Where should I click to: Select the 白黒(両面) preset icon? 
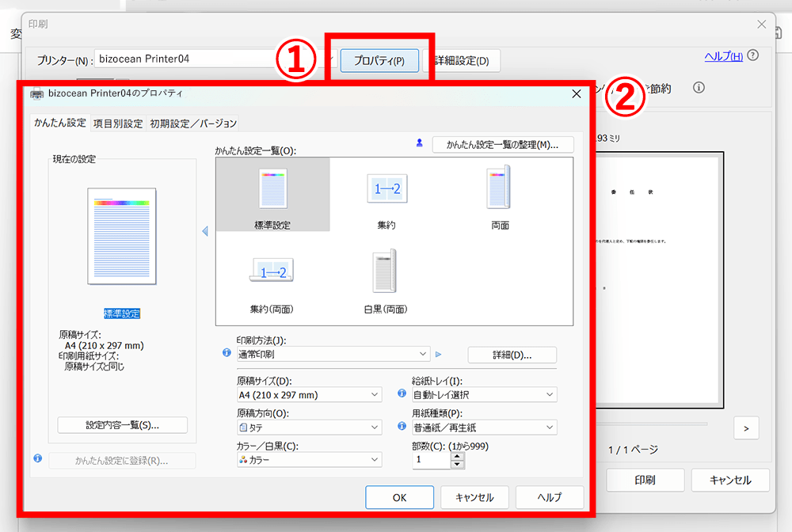[386, 271]
